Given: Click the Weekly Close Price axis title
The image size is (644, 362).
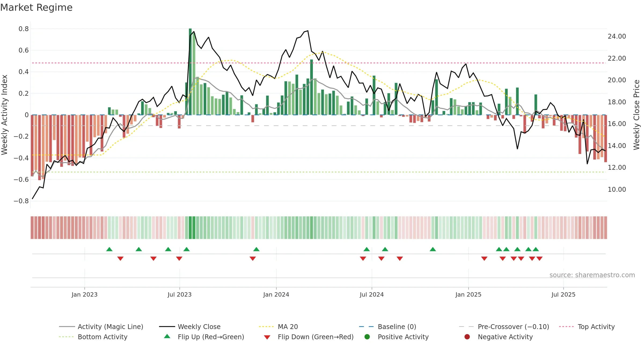Looking at the screenshot, I should pyautogui.click(x=636, y=115).
